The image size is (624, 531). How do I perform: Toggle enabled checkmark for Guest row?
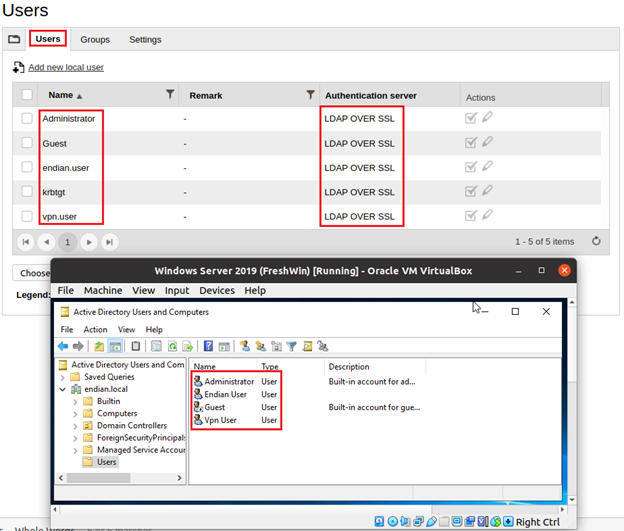(x=471, y=143)
